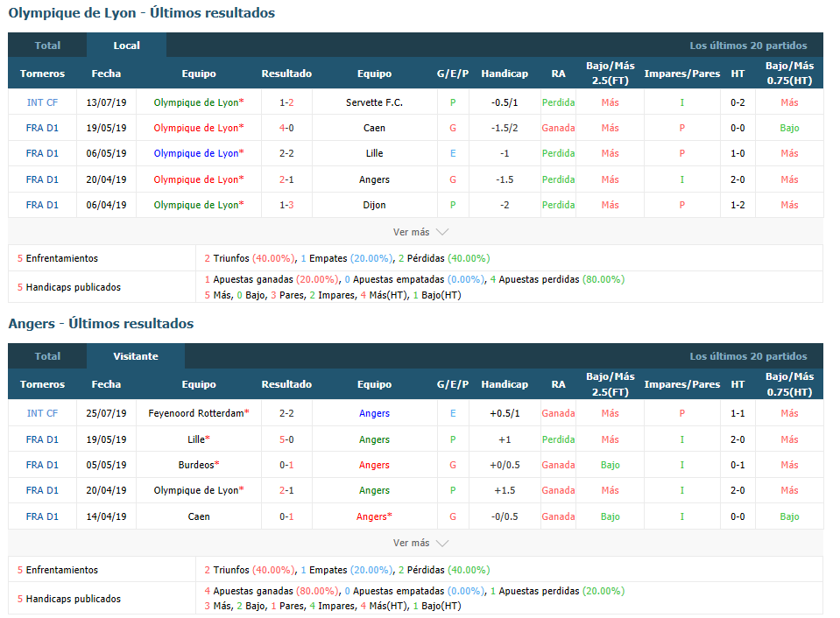
Task: Click Angers with asterisk against Caen
Action: (374, 516)
